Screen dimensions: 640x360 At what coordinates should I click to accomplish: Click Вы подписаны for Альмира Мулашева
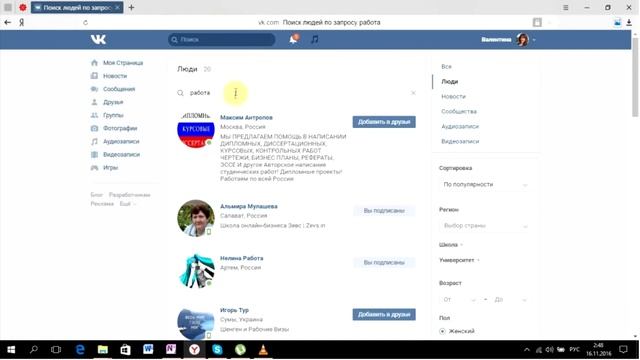click(x=384, y=211)
